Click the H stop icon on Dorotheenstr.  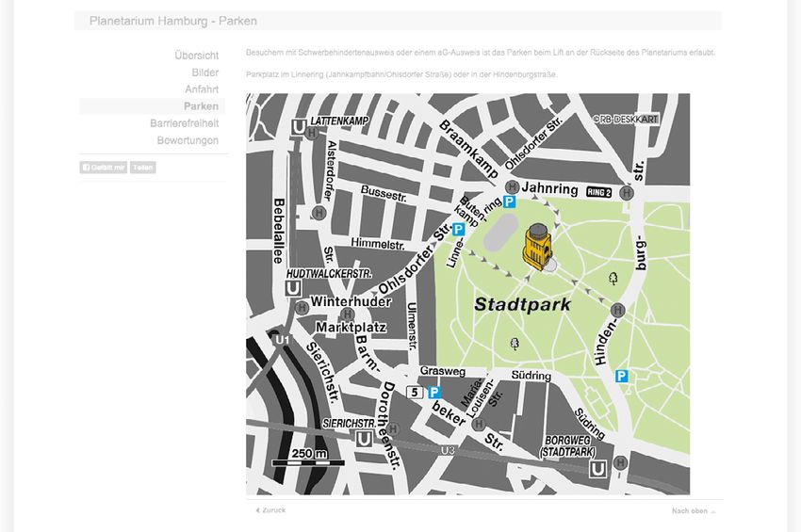392,429
